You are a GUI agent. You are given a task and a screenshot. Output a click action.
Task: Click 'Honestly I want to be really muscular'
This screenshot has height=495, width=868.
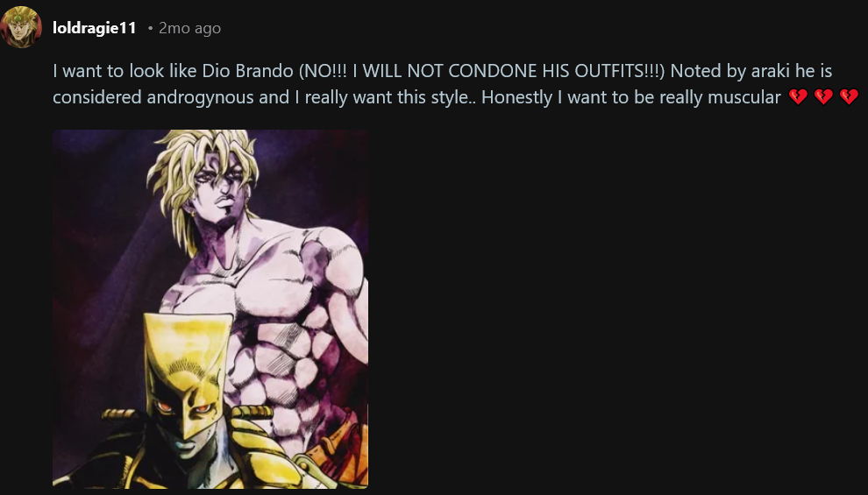tap(631, 97)
